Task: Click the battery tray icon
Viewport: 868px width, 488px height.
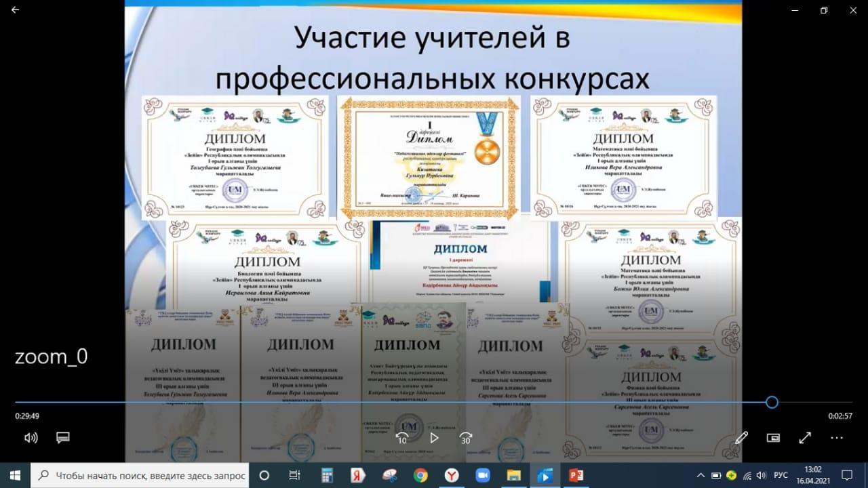Action: 716,475
